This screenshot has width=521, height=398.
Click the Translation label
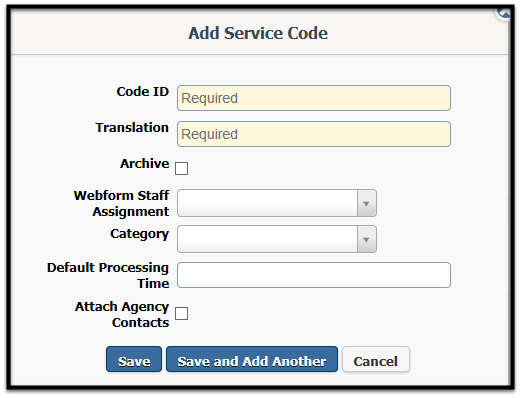click(x=132, y=128)
